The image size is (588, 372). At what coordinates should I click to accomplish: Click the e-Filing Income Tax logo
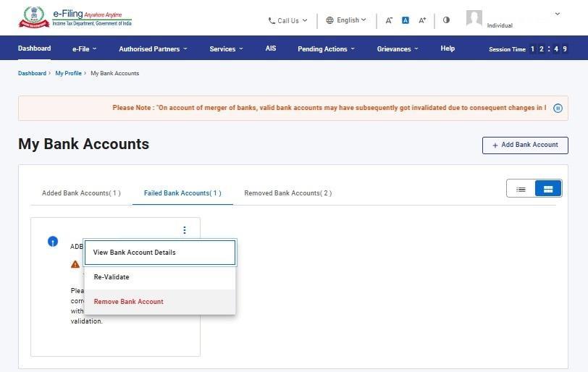pos(76,17)
